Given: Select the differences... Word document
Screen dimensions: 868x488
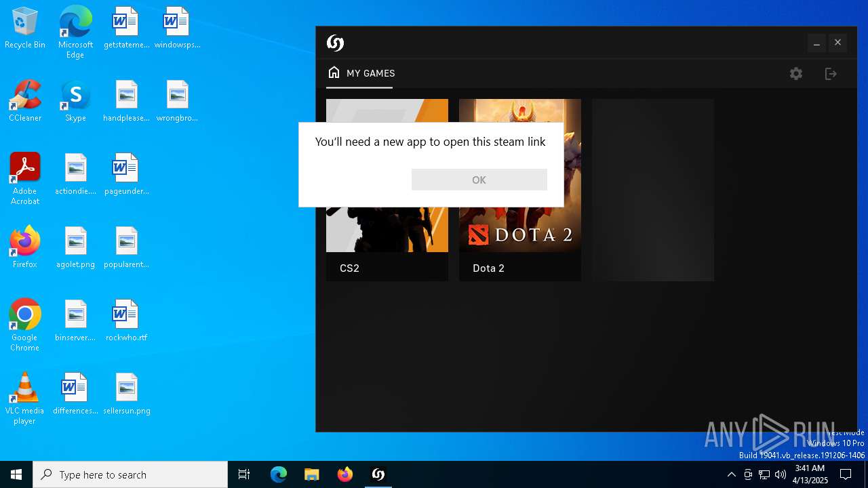Looking at the screenshot, I should (x=75, y=394).
